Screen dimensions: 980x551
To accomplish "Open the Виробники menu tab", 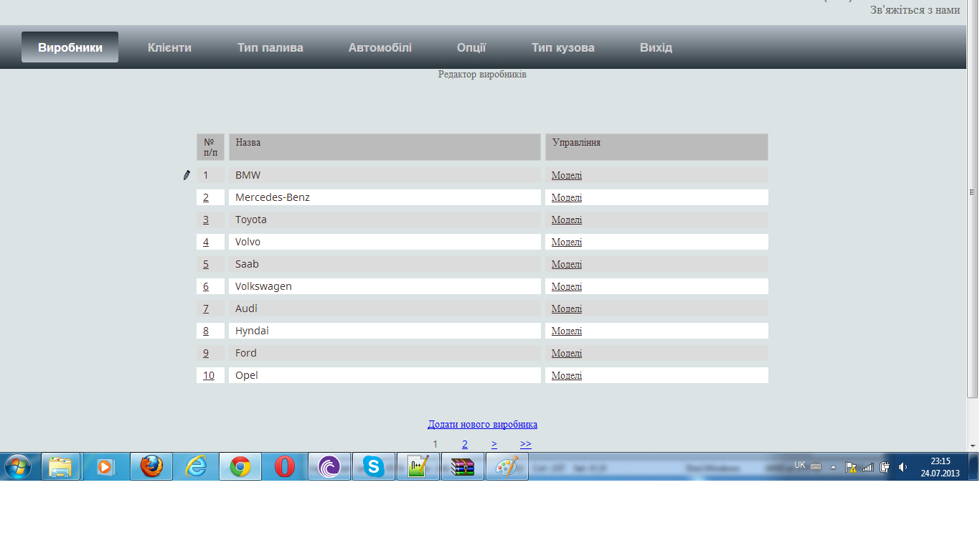I will [x=70, y=47].
